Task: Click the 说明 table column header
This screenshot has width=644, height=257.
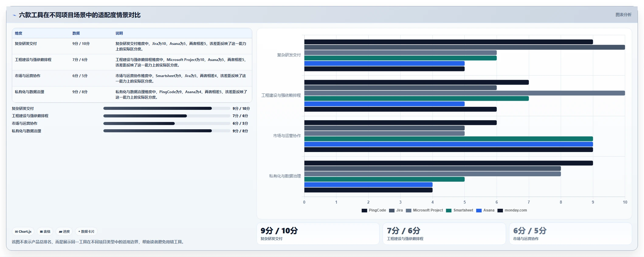Action: (119, 33)
